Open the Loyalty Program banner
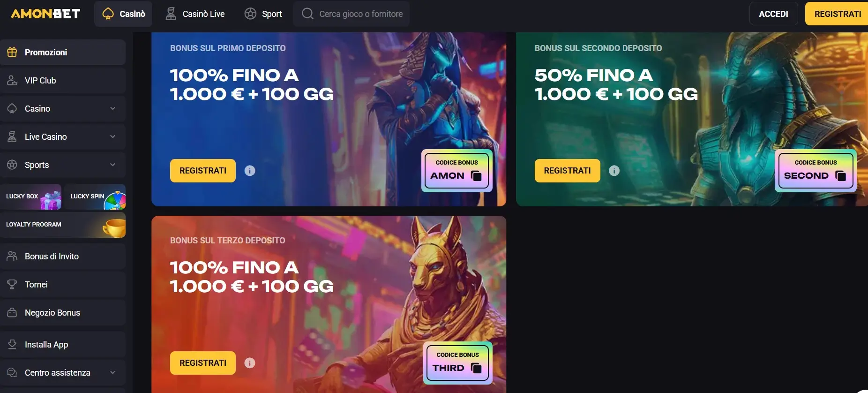Image resolution: width=868 pixels, height=393 pixels. point(63,225)
